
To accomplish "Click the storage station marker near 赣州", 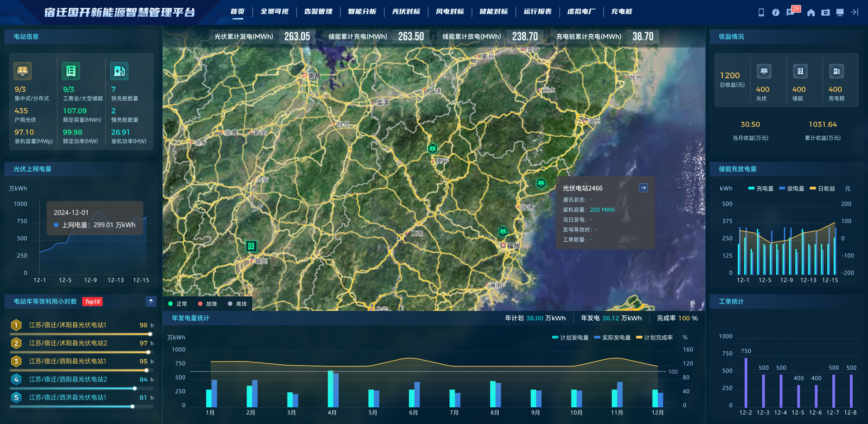I will (x=251, y=246).
